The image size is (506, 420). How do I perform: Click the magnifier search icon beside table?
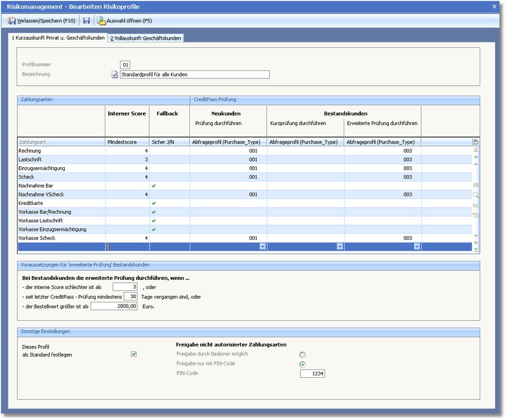click(475, 195)
